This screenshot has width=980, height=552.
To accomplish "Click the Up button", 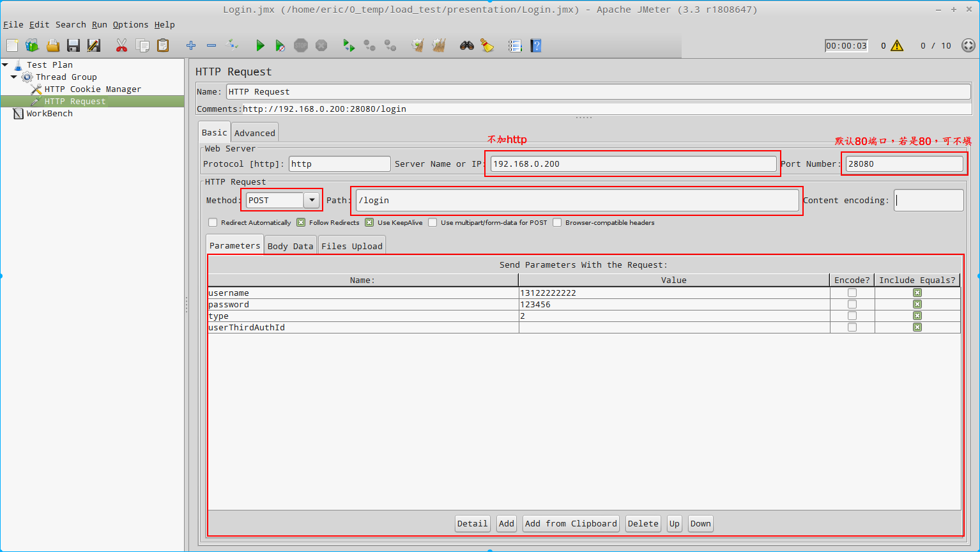I will point(675,523).
